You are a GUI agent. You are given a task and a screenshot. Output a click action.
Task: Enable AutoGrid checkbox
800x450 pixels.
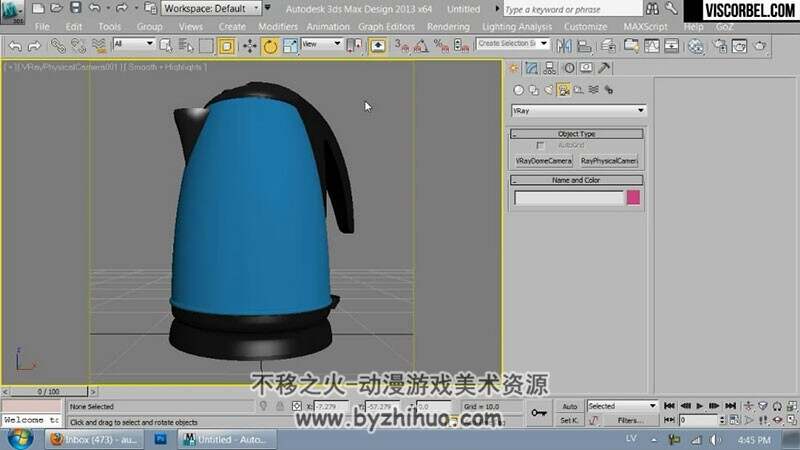coord(541,146)
